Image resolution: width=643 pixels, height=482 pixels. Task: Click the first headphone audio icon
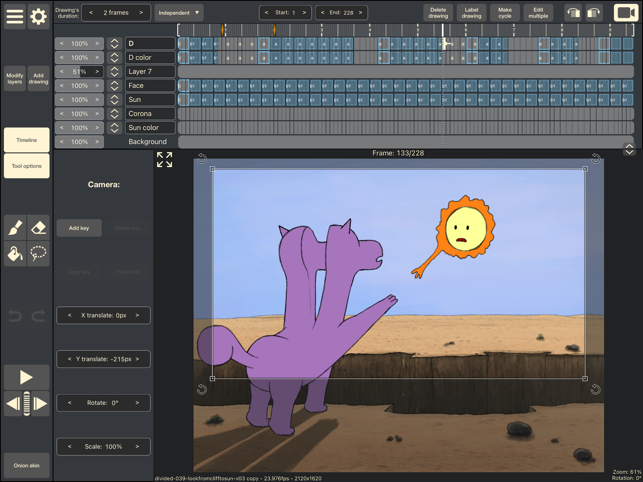[x=573, y=13]
